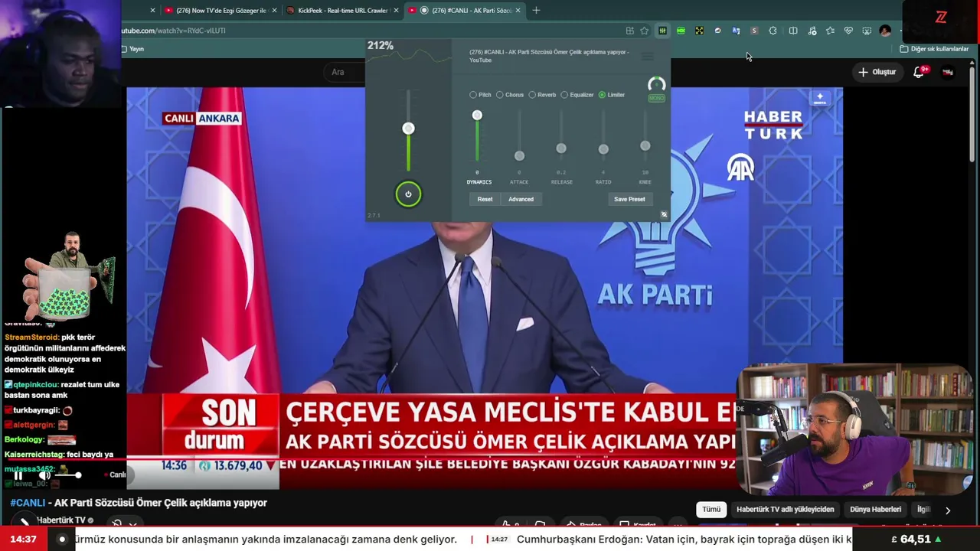The image size is (980, 551).
Task: Select the Reverb effect radio button
Action: pyautogui.click(x=532, y=95)
